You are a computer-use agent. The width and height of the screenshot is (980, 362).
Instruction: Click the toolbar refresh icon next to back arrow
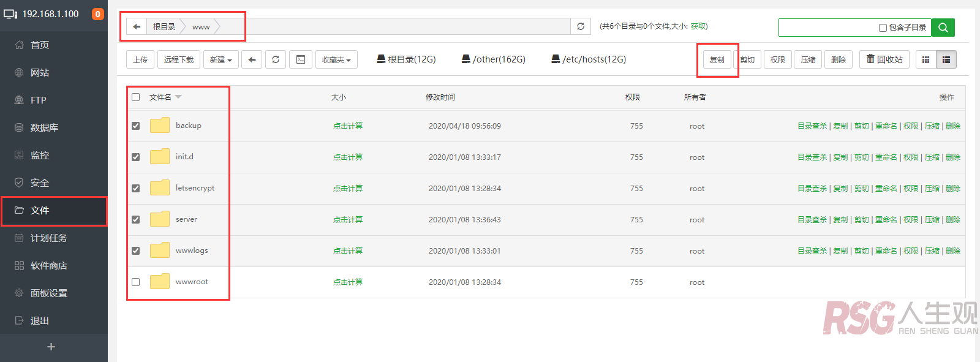[276, 59]
